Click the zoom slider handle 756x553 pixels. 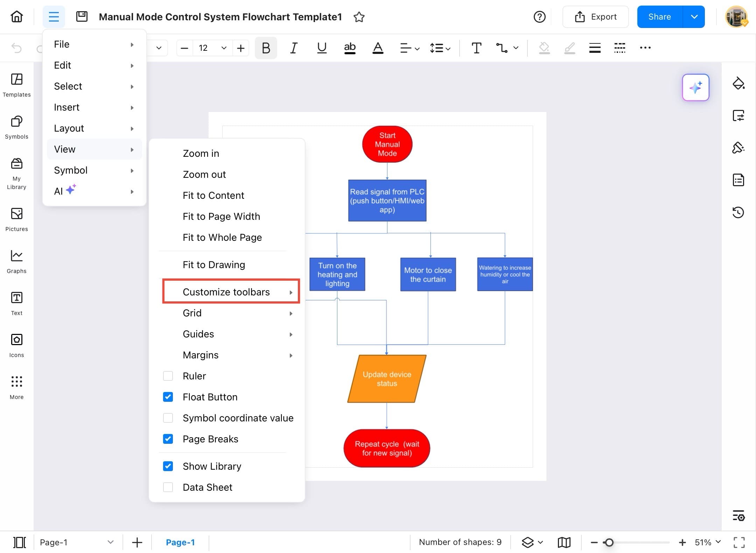tap(609, 542)
